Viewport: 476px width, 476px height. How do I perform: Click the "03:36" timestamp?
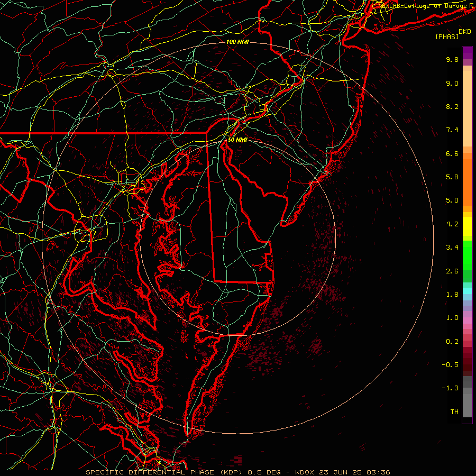click(378, 472)
